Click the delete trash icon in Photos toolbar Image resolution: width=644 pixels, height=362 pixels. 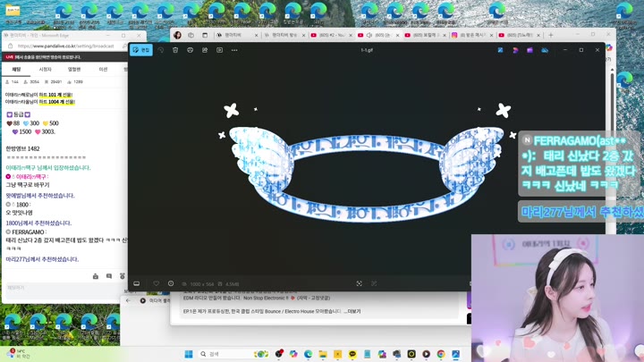pyautogui.click(x=175, y=50)
